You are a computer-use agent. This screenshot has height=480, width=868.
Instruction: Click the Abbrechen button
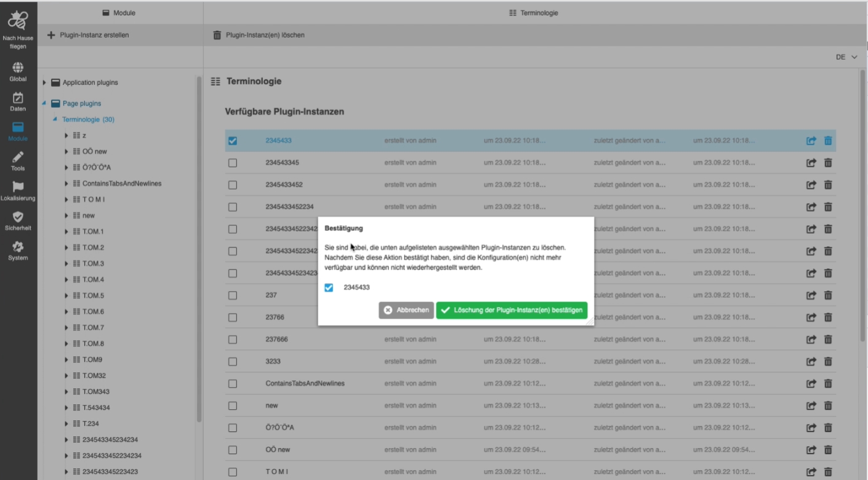pyautogui.click(x=406, y=310)
